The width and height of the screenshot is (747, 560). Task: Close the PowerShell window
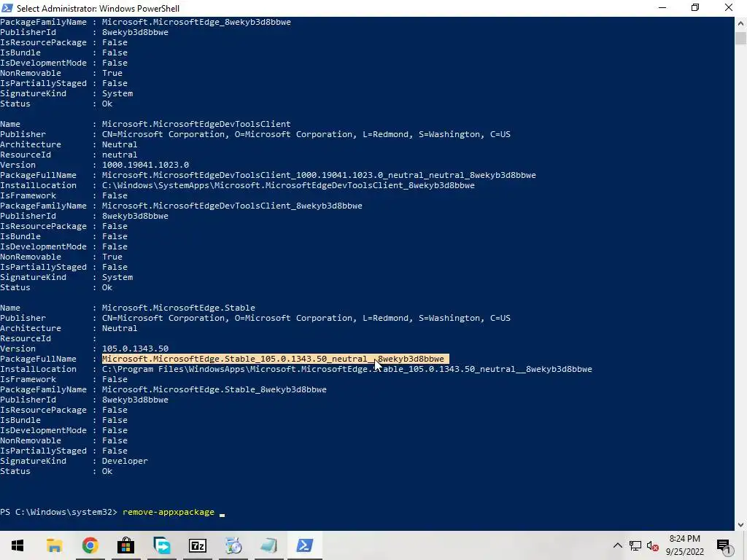click(x=729, y=8)
